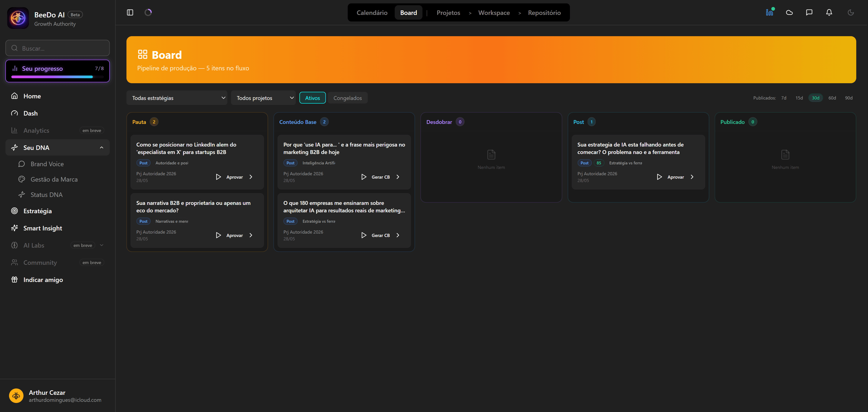Select 60d published range
Screen dimensions: 868x412
(832, 98)
